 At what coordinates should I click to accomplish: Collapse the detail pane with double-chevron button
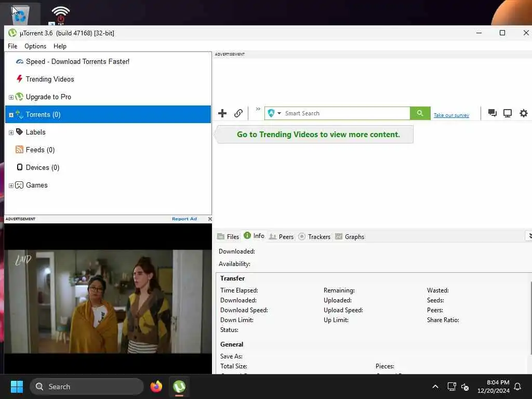click(529, 236)
